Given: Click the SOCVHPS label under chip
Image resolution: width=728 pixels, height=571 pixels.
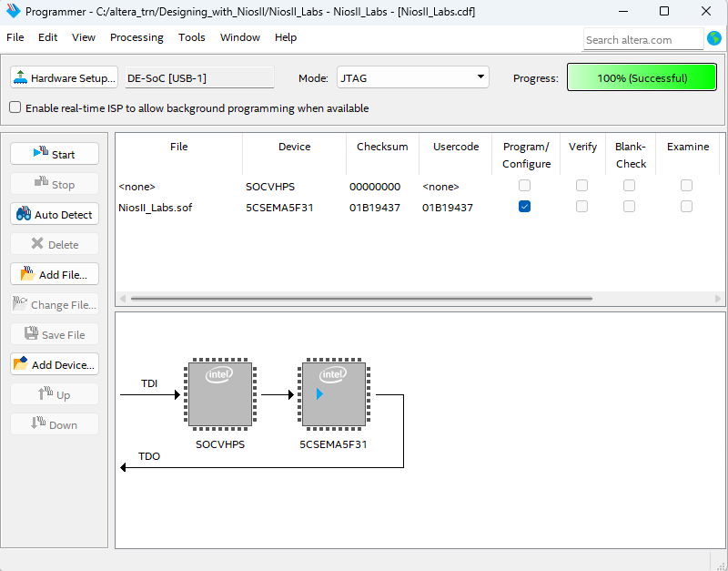Looking at the screenshot, I should (x=220, y=444).
